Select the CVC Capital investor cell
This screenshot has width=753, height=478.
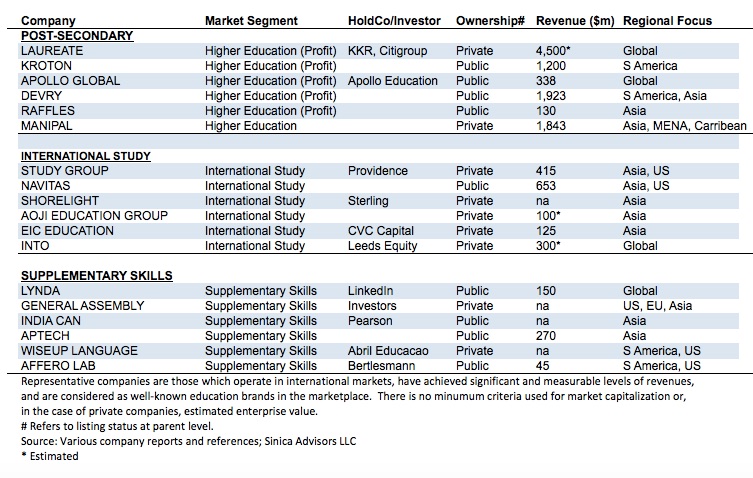381,231
